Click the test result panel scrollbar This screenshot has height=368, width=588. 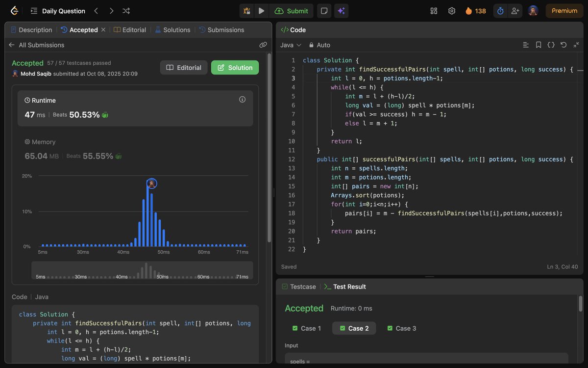point(581,304)
